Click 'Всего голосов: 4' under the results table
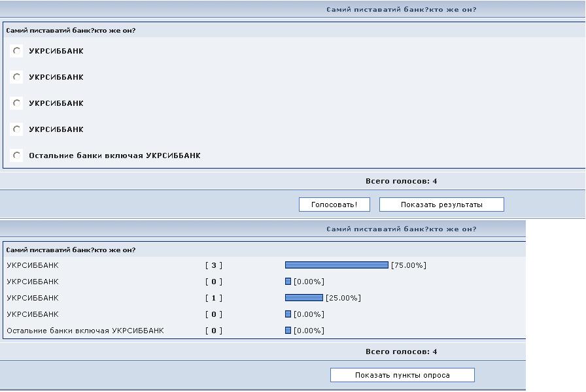Viewport: 586px width, 392px height. [402, 351]
